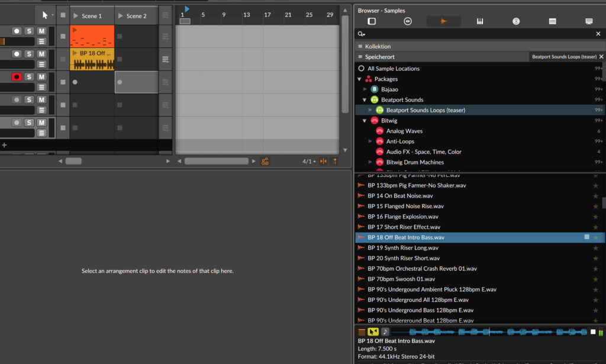Remove the Beatport Sounds Loops (teaser) filter chip

(601, 57)
